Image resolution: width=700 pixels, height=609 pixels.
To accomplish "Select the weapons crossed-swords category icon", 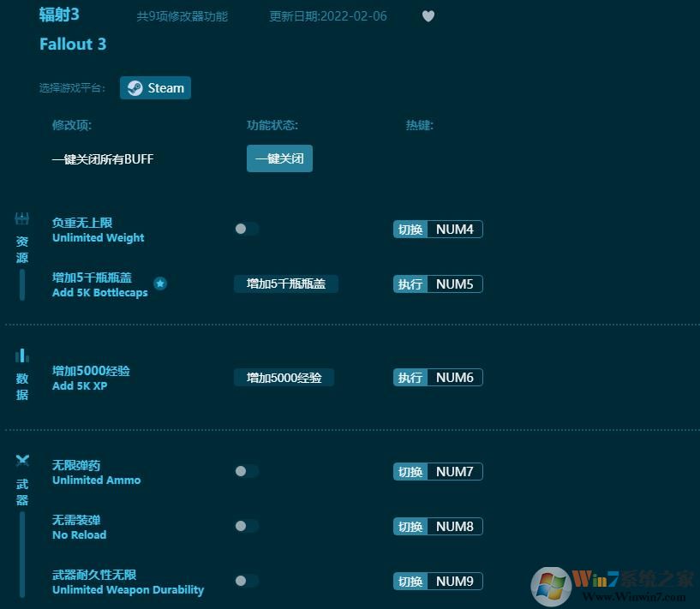I will (x=22, y=461).
